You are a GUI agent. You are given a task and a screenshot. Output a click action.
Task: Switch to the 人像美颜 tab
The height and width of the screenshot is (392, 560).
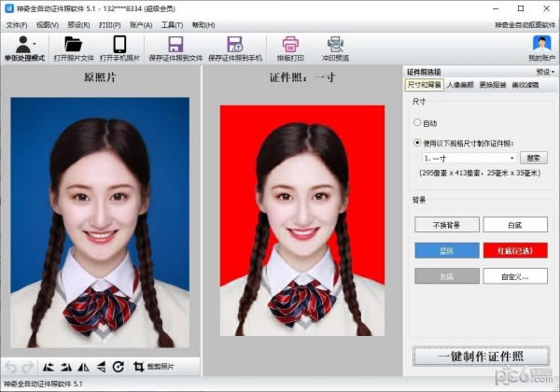pos(462,84)
